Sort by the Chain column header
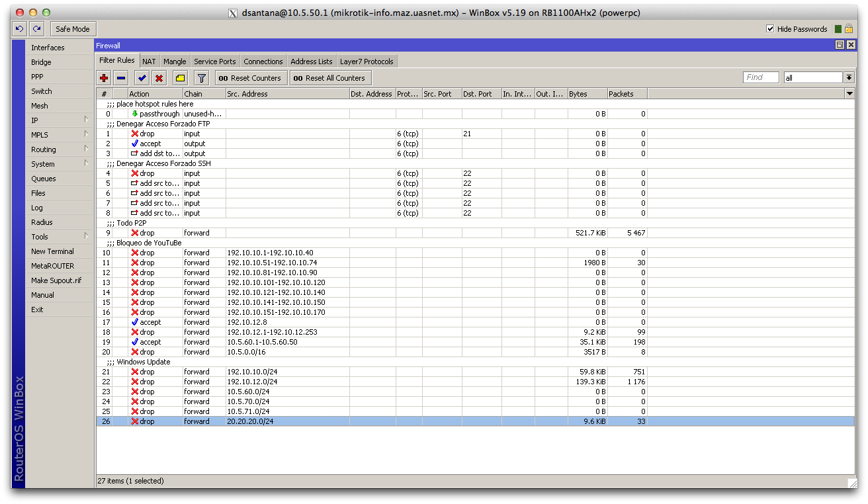The height and width of the screenshot is (504, 868). [204, 94]
